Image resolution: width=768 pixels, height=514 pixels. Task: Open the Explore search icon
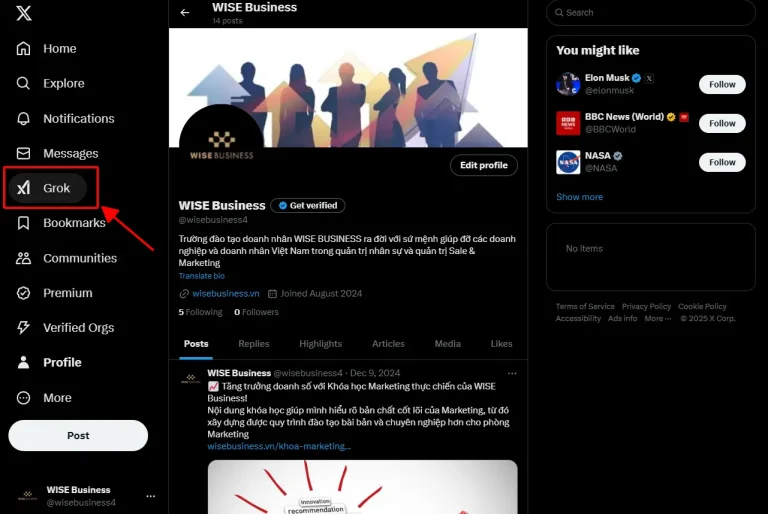point(23,83)
